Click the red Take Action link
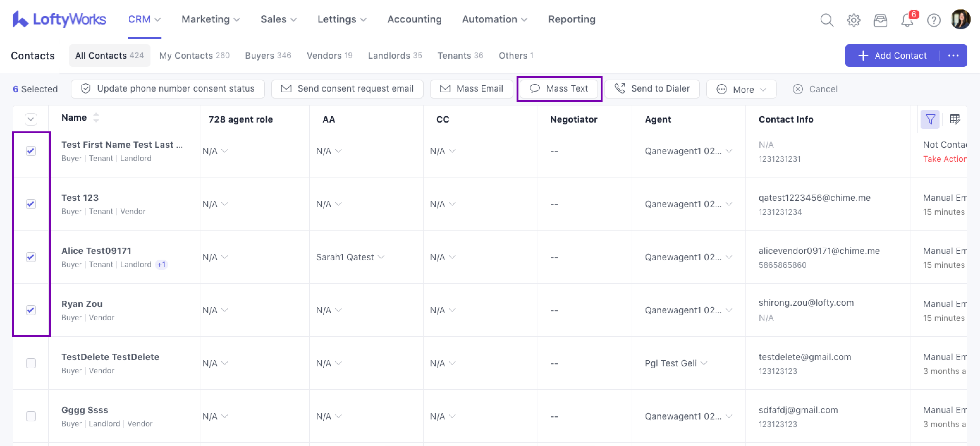The image size is (980, 446). [944, 159]
